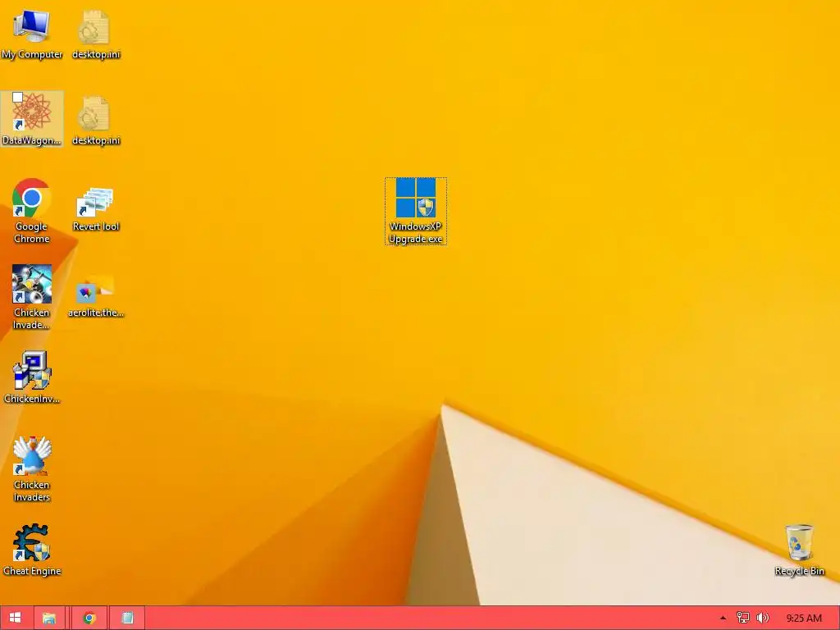Open File Explorer from the taskbar
The height and width of the screenshot is (630, 840).
point(49,618)
